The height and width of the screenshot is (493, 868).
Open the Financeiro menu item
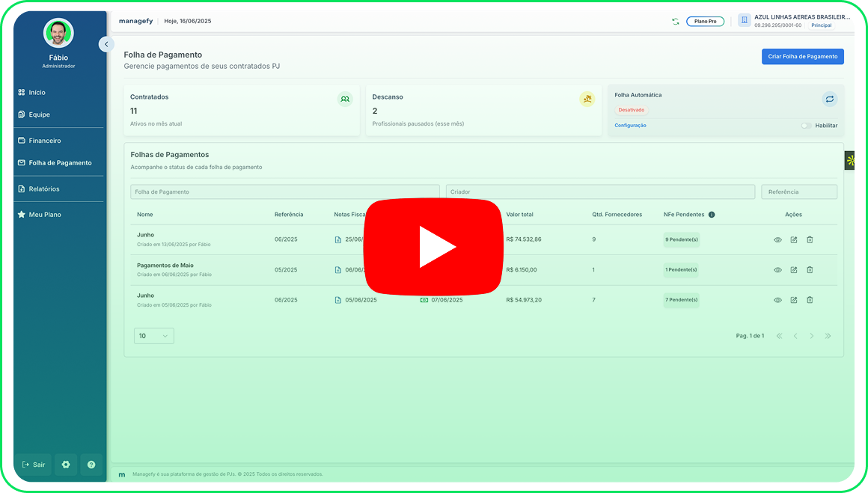tap(45, 141)
